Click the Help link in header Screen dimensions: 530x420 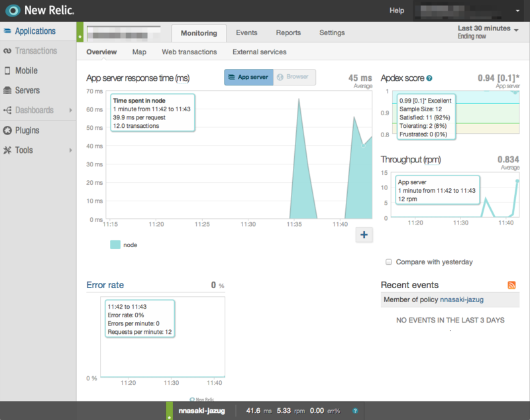[396, 11]
